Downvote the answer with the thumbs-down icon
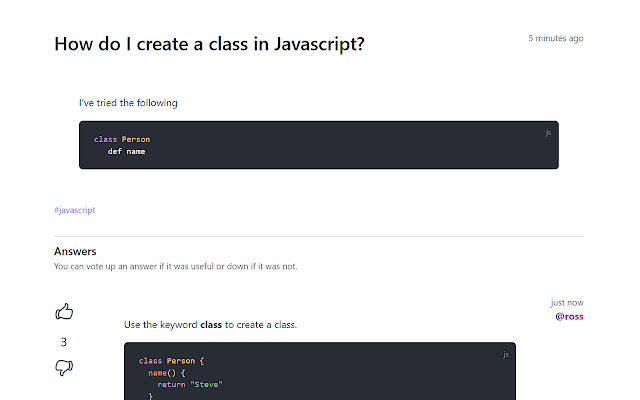 coord(65,369)
